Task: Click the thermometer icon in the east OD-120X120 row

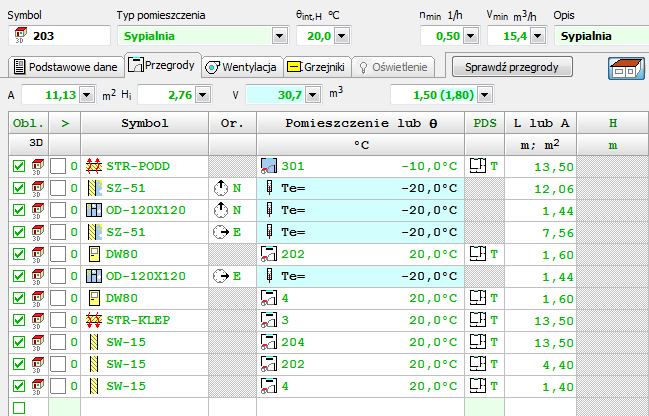Action: (269, 276)
